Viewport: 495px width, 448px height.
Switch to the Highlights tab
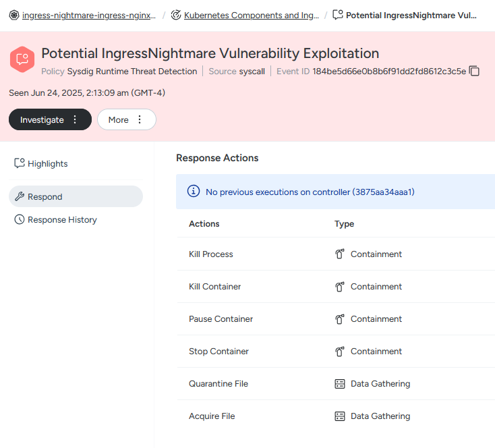pyautogui.click(x=76, y=164)
